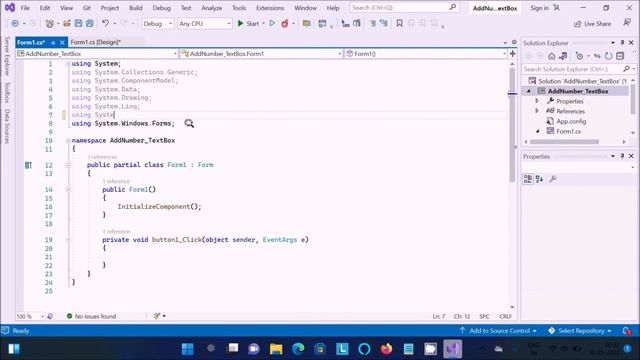The width and height of the screenshot is (640, 360).
Task: Click the code editor vertical scrollbar
Action: 512,124
